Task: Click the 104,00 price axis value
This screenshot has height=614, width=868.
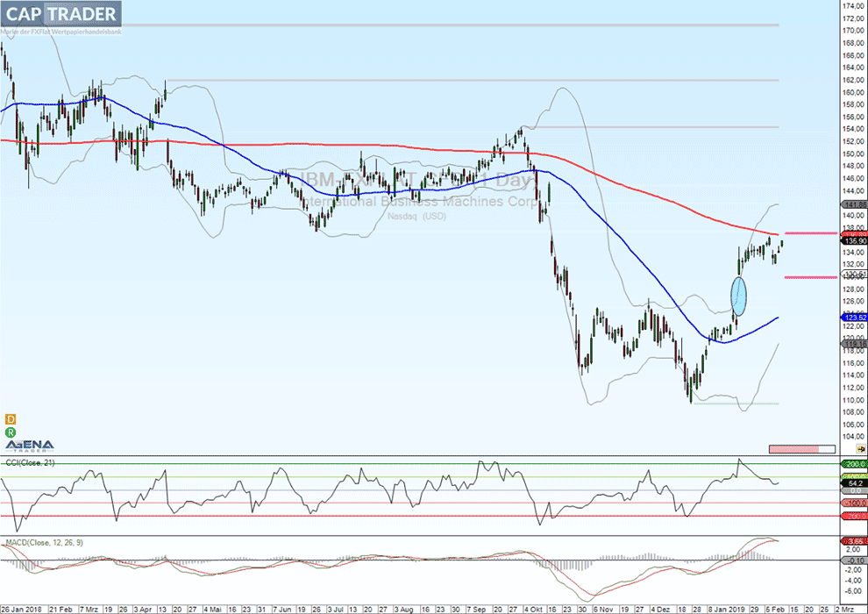Action: 853,437
